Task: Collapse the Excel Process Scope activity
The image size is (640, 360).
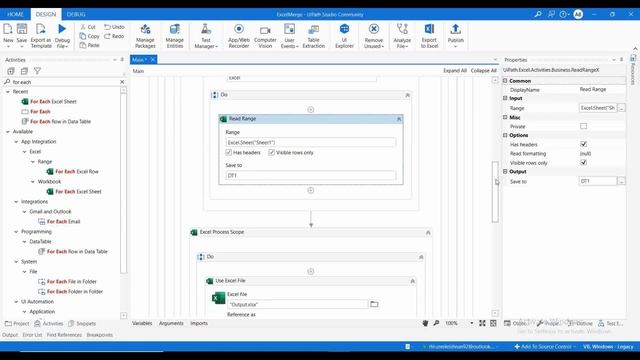Action: (428, 232)
